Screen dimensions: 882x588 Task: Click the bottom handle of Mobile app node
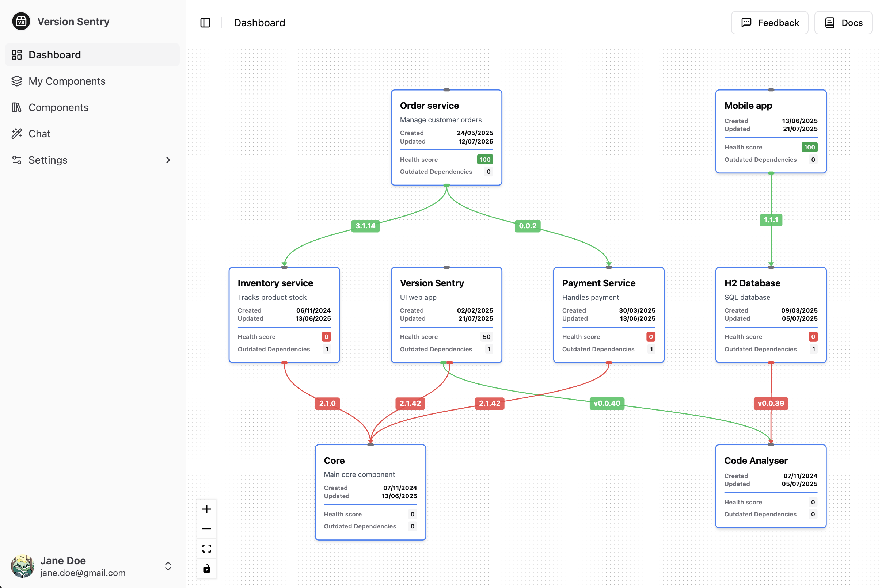point(771,173)
